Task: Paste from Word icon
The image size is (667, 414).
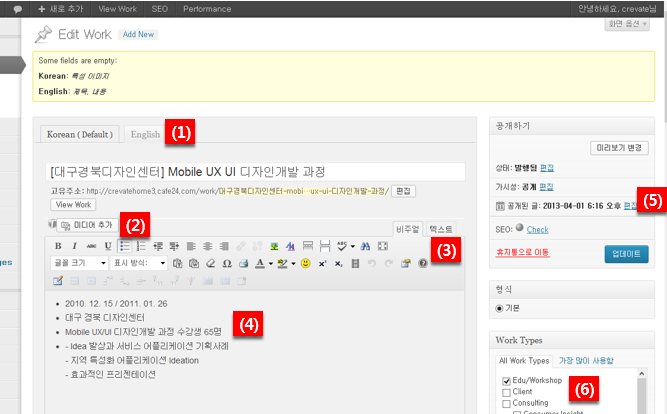Action: pyautogui.click(x=194, y=263)
